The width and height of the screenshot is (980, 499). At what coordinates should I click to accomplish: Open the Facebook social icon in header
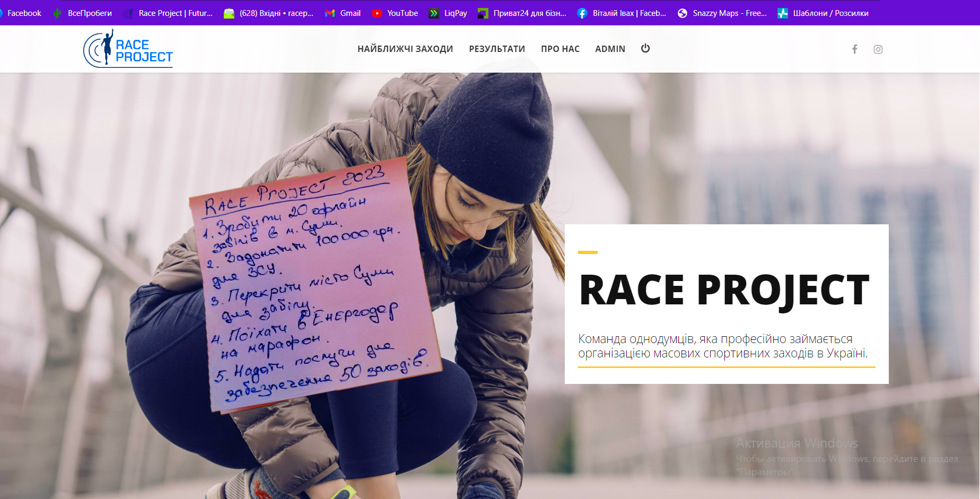[x=854, y=49]
